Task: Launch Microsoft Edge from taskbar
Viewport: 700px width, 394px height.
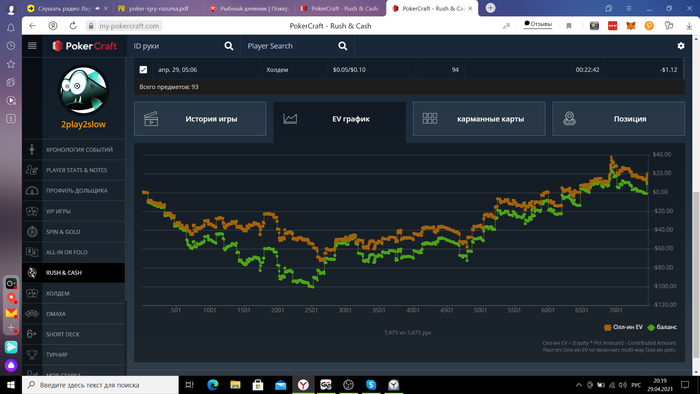Action: tap(212, 385)
